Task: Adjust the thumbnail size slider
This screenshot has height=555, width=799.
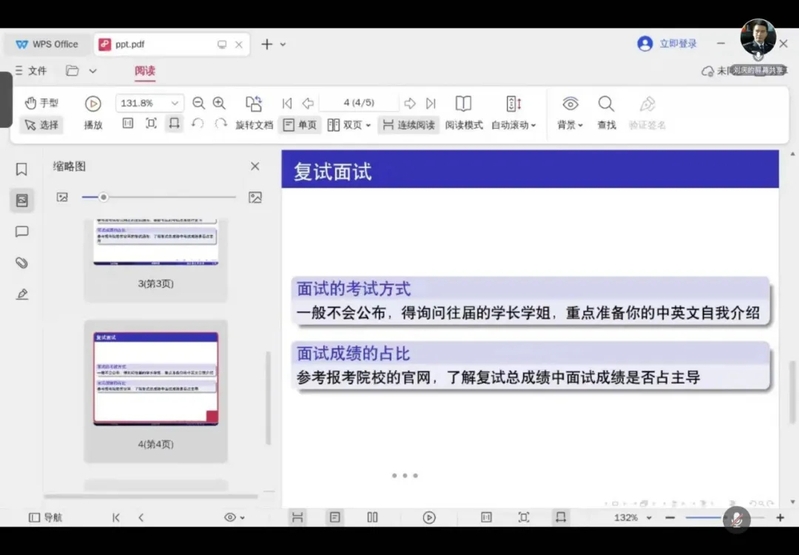Action: 103,197
